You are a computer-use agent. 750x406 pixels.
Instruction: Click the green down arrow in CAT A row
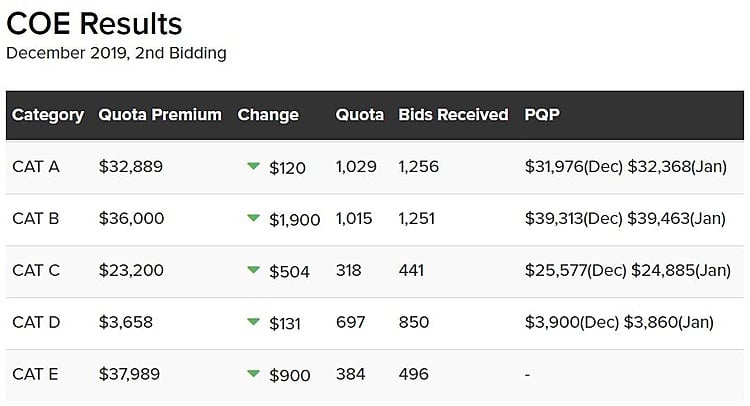(x=254, y=166)
